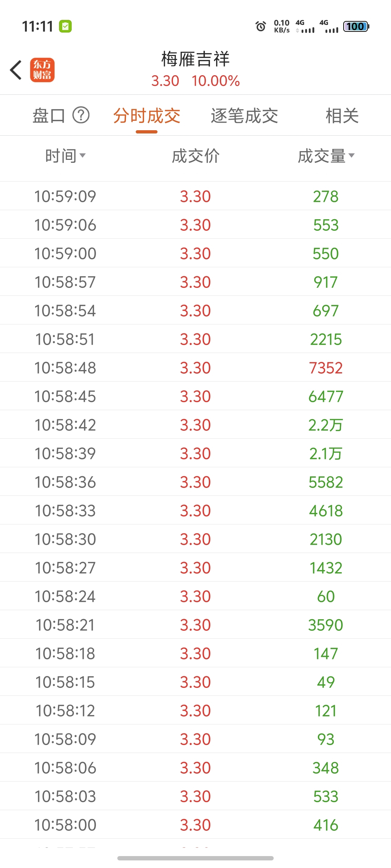Tap the battery 100 indicator

click(356, 26)
